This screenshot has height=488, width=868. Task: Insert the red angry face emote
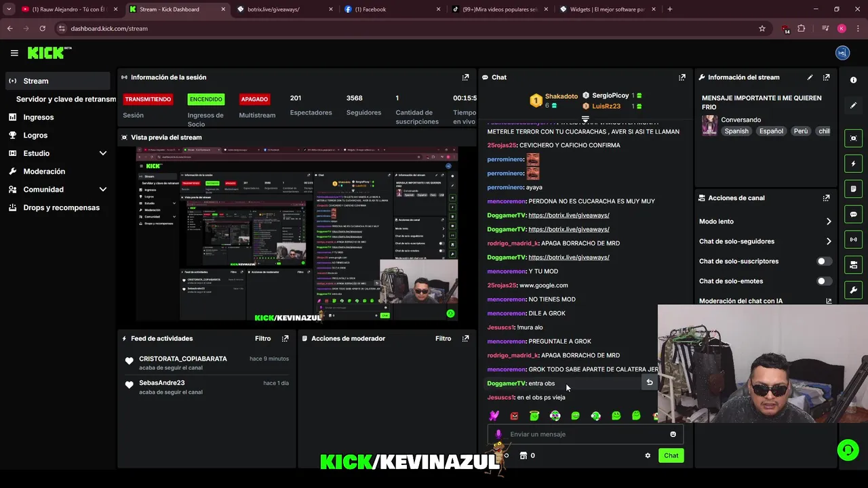514,415
